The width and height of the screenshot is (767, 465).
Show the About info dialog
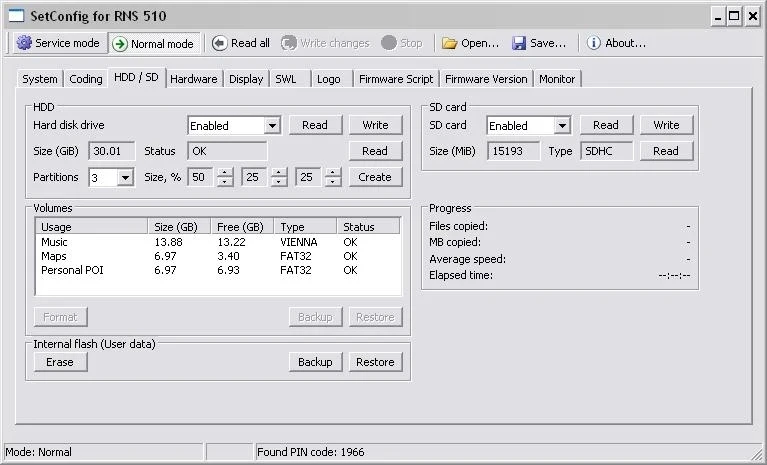[616, 44]
